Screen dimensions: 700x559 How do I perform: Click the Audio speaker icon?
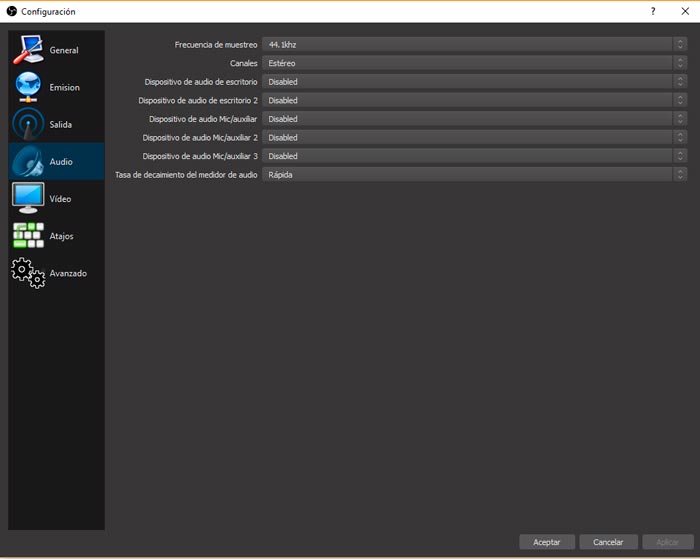pos(28,161)
